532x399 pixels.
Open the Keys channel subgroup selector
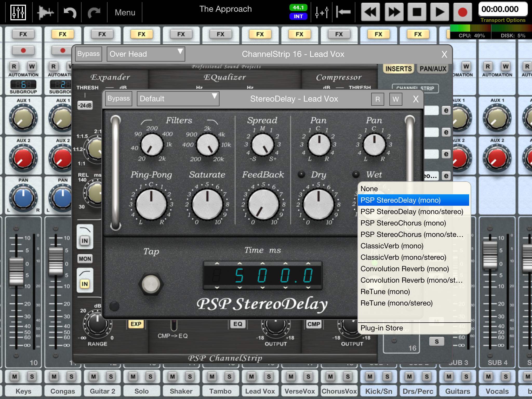pos(23,84)
